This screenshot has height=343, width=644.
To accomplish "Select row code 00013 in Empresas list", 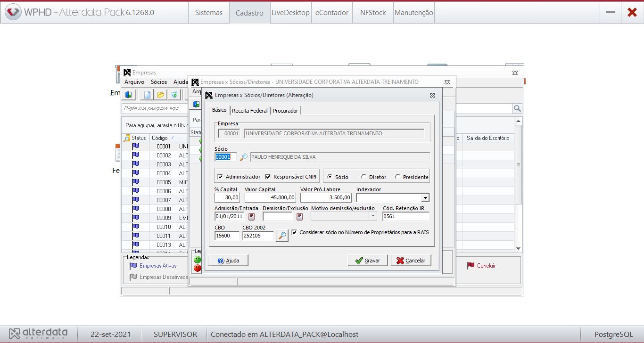I will tap(164, 245).
